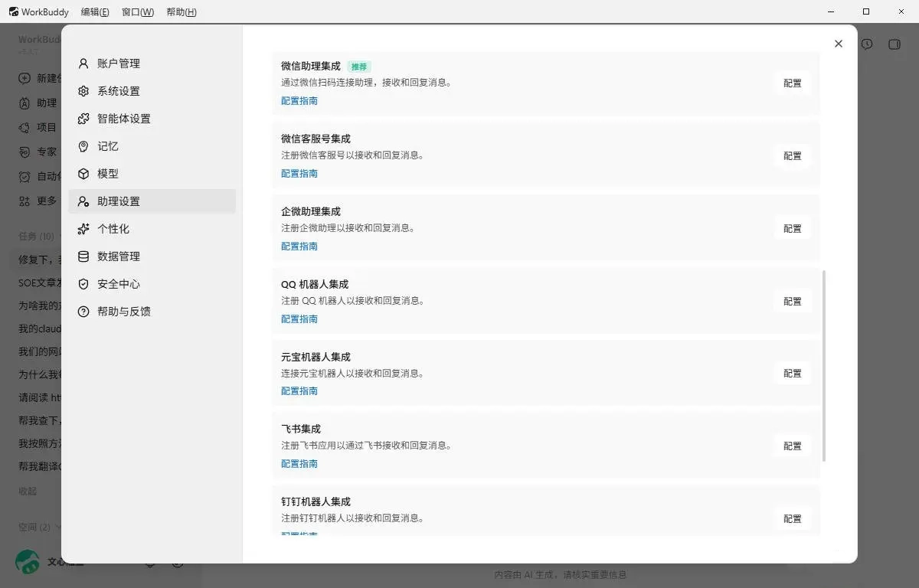Image resolution: width=919 pixels, height=588 pixels.
Task: Open 配置指南 link for 元宝机器人集成
Action: point(299,391)
